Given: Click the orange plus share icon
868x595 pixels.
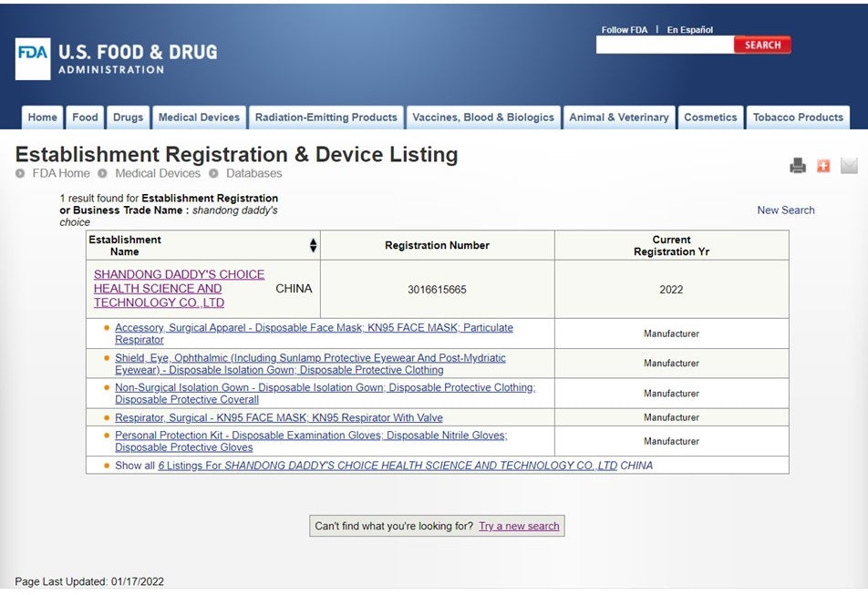Looking at the screenshot, I should point(823,166).
